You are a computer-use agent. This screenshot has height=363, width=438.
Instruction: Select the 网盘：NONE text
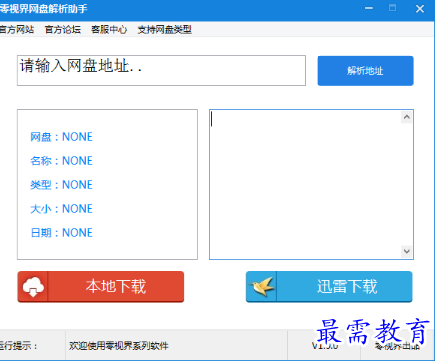[61, 137]
